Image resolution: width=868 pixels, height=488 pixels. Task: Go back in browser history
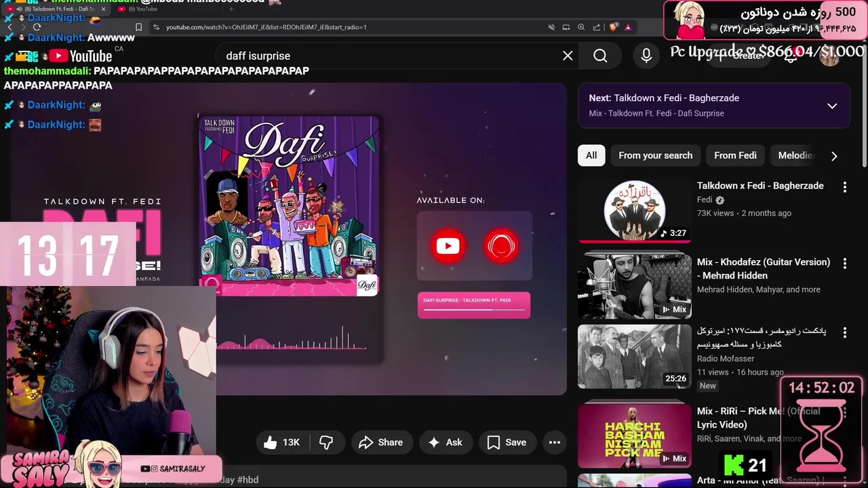(x=9, y=27)
